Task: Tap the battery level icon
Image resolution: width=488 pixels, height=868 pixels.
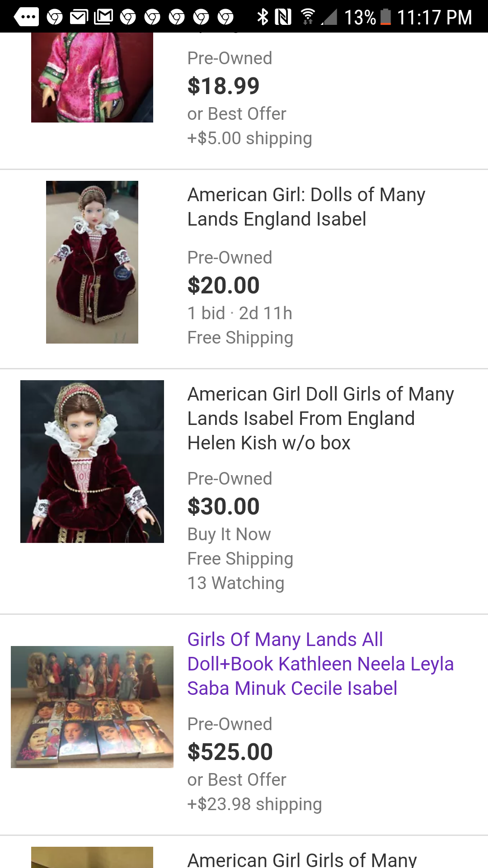Action: [385, 17]
